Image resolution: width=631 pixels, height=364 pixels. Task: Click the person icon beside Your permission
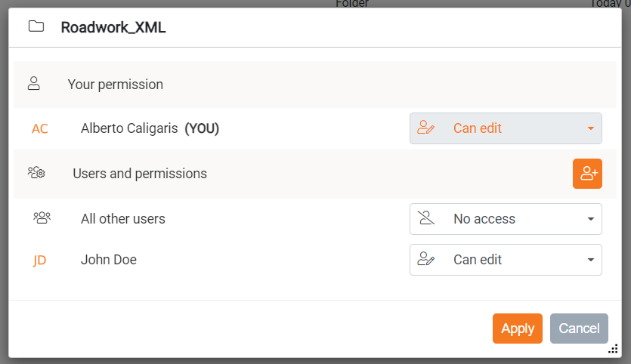[x=34, y=84]
